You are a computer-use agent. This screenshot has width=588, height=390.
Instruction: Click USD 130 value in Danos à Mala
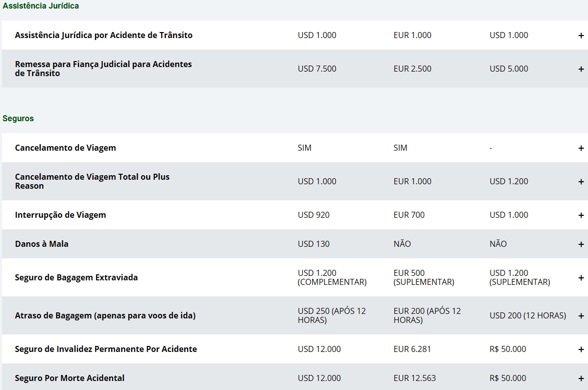tap(313, 244)
